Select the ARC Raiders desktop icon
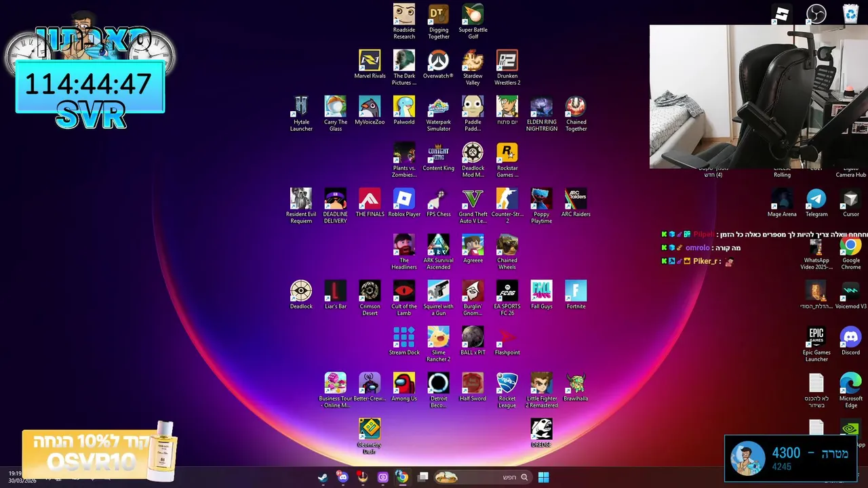Image resolution: width=868 pixels, height=488 pixels. (576, 199)
